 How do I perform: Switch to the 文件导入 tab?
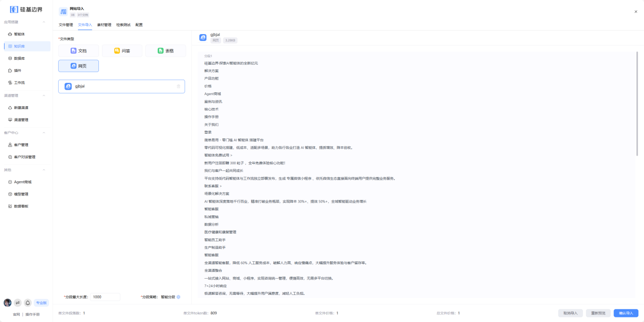85,25
